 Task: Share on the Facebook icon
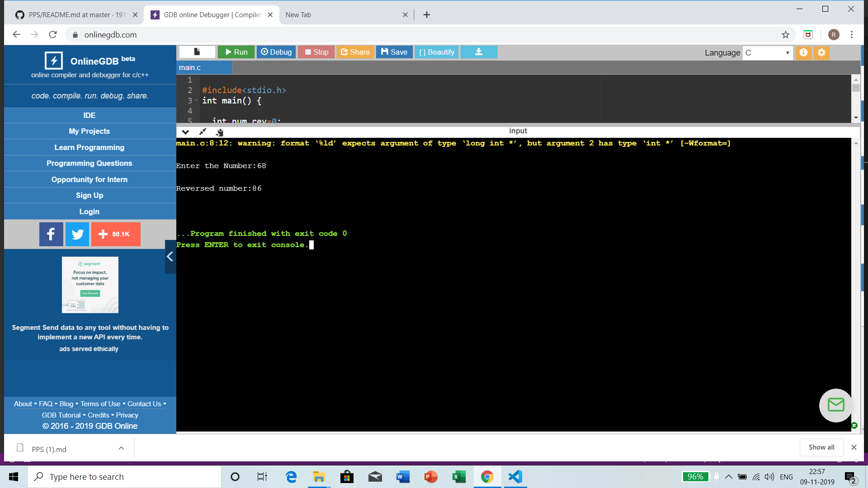(51, 234)
